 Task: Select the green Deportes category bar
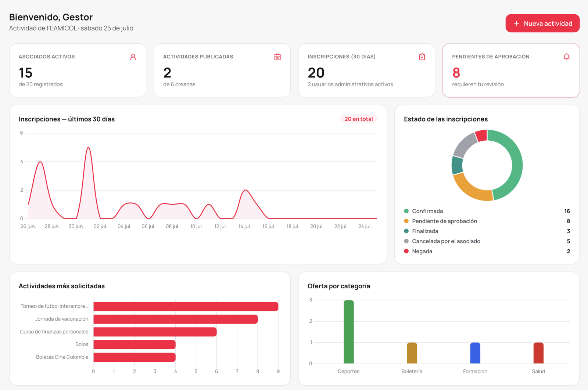click(349, 332)
